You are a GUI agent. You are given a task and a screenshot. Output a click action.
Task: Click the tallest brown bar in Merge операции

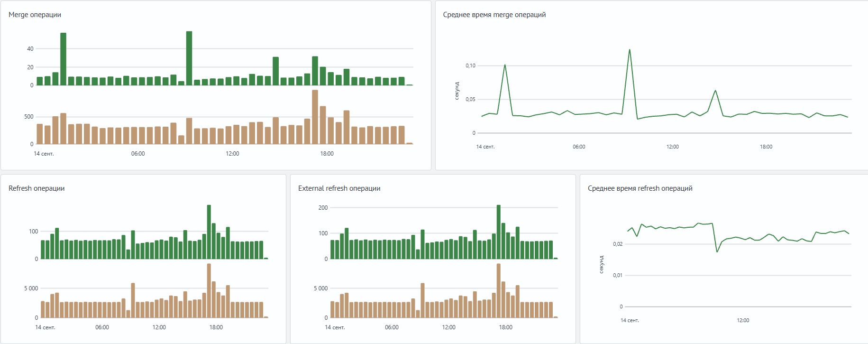coord(315,117)
